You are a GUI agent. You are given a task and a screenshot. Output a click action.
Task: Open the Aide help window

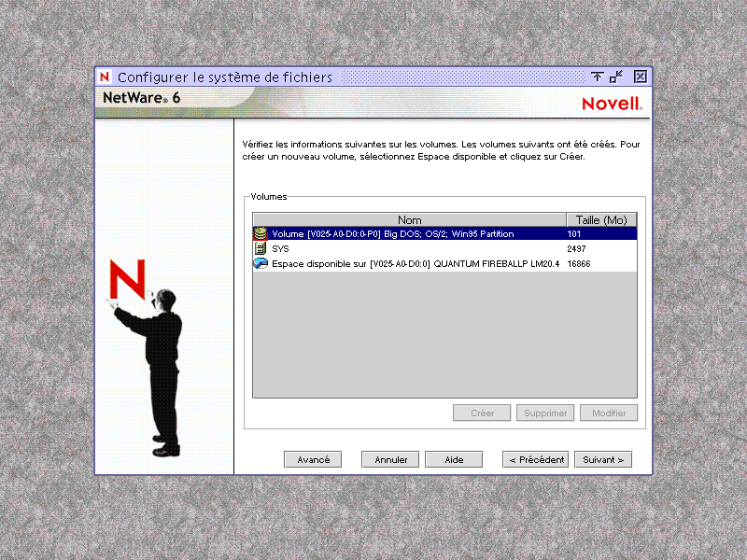(x=454, y=458)
